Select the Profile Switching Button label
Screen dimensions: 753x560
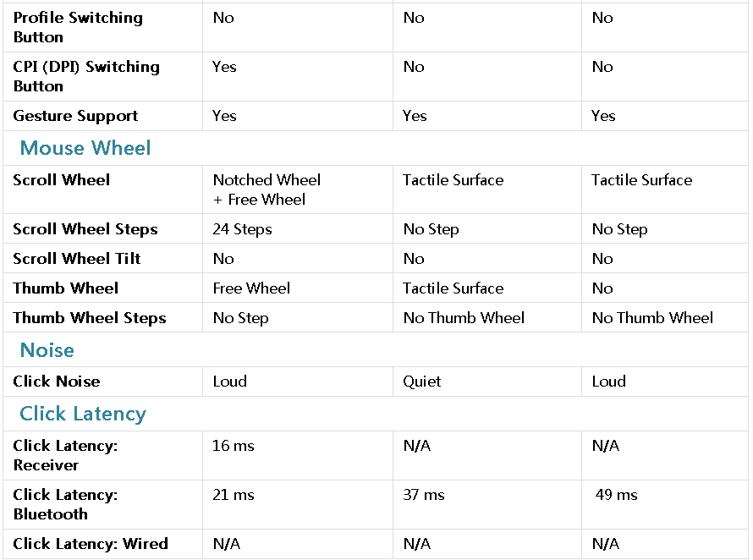78,27
